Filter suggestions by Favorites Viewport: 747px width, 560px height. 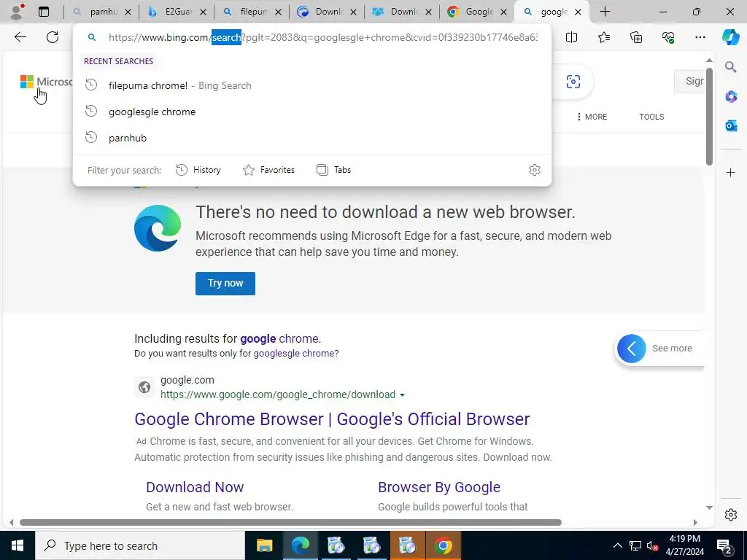point(268,170)
